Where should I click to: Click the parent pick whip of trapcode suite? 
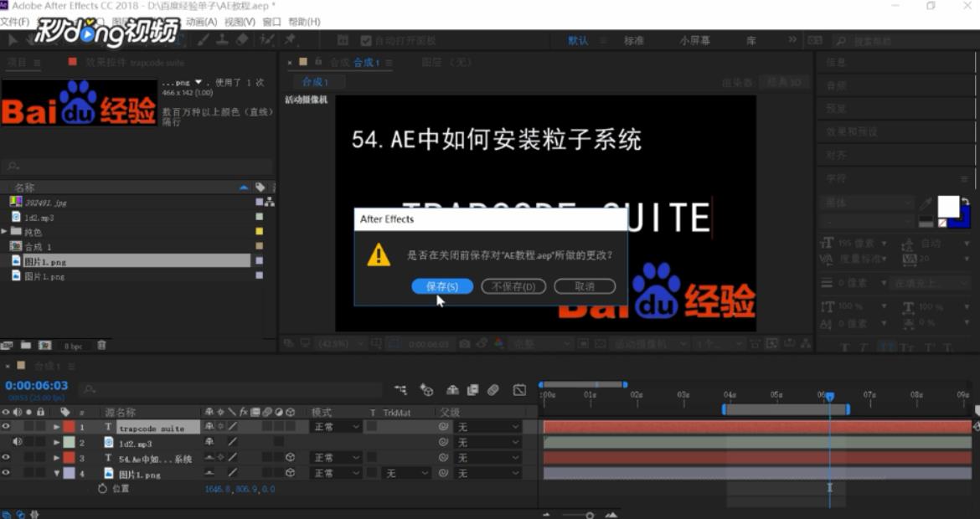[x=444, y=427]
